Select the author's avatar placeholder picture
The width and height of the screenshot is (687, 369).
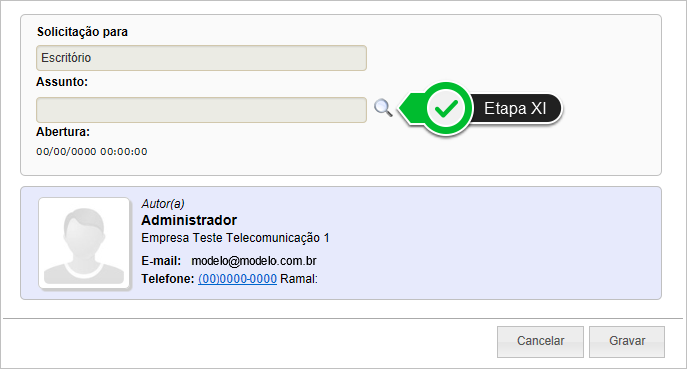point(84,243)
